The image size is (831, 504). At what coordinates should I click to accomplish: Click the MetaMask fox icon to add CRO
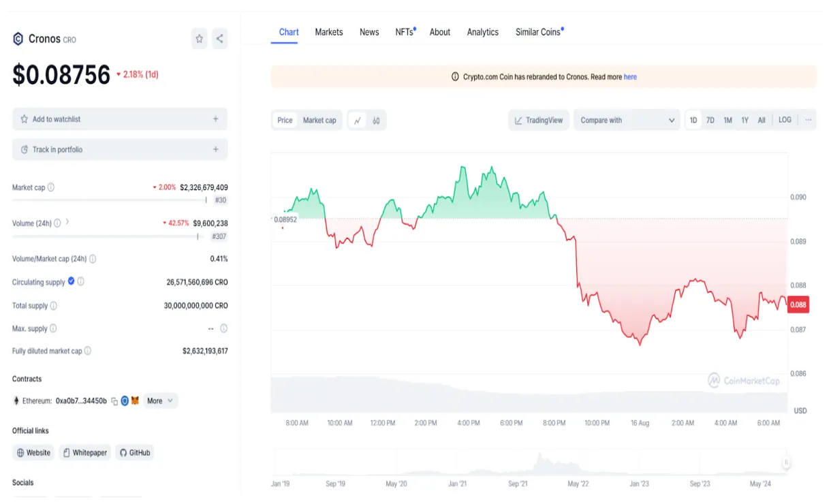click(x=134, y=400)
